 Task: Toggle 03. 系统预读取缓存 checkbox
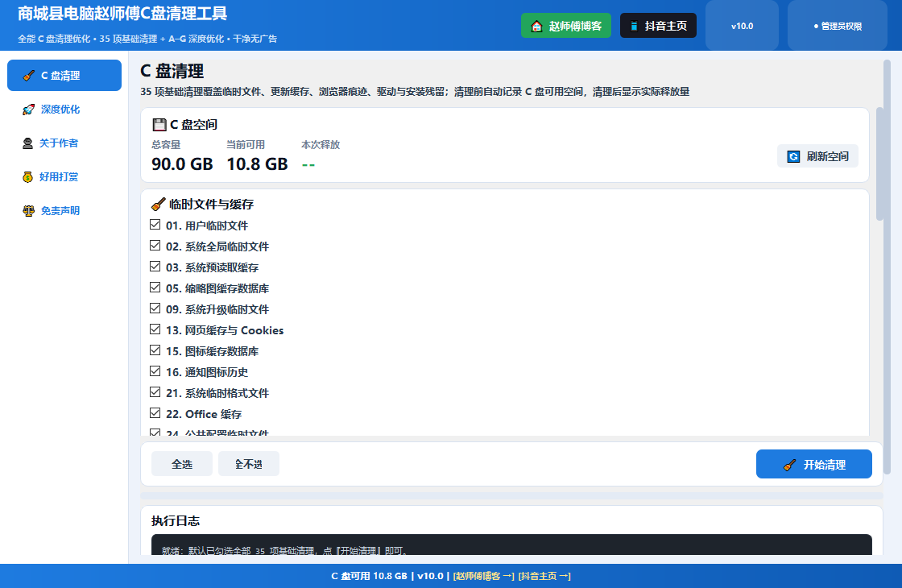click(x=155, y=267)
